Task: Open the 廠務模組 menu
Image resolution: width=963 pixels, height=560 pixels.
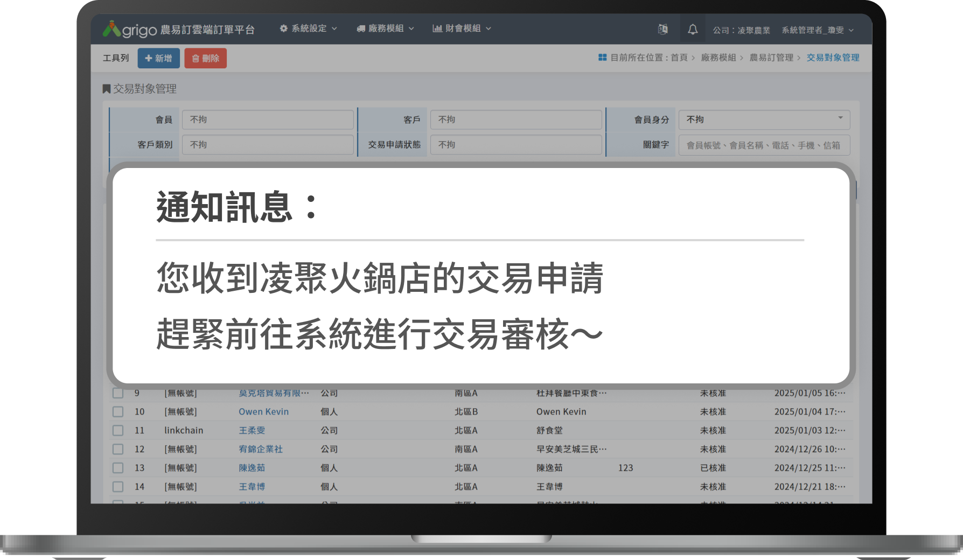Action: click(x=385, y=29)
